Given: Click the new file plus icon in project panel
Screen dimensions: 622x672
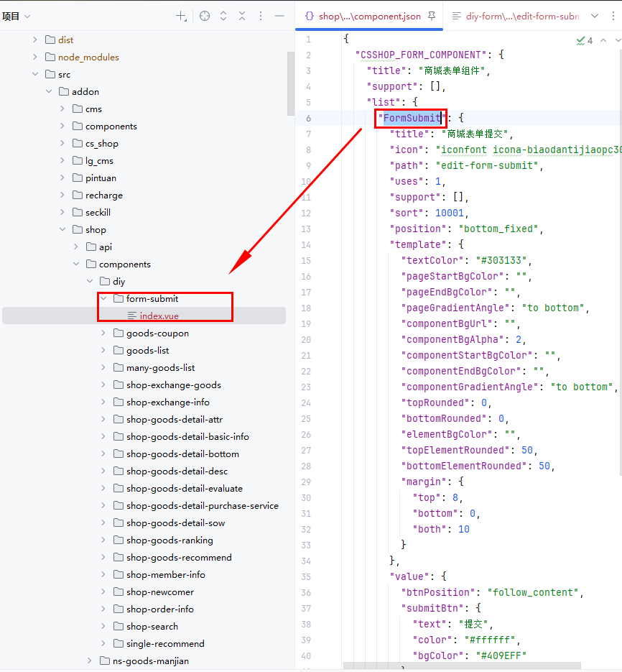Looking at the screenshot, I should [181, 16].
